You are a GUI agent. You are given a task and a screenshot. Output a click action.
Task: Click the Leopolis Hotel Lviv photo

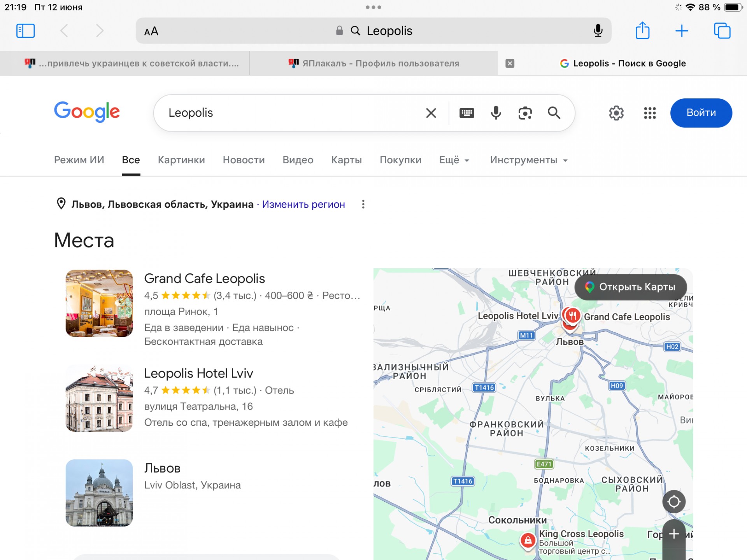tap(99, 398)
